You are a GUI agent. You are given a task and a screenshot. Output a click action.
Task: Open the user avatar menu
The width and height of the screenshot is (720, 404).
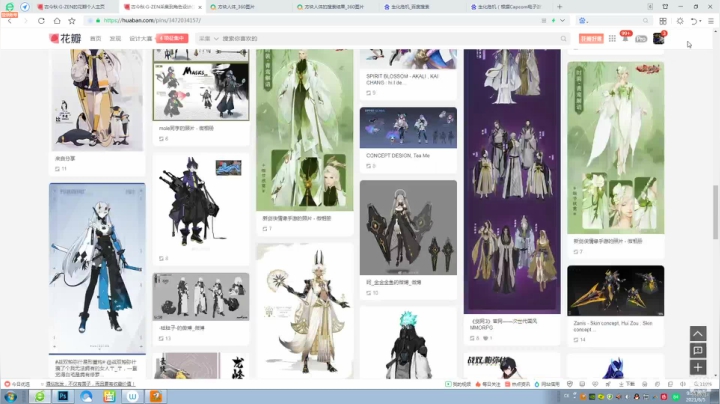click(x=658, y=39)
